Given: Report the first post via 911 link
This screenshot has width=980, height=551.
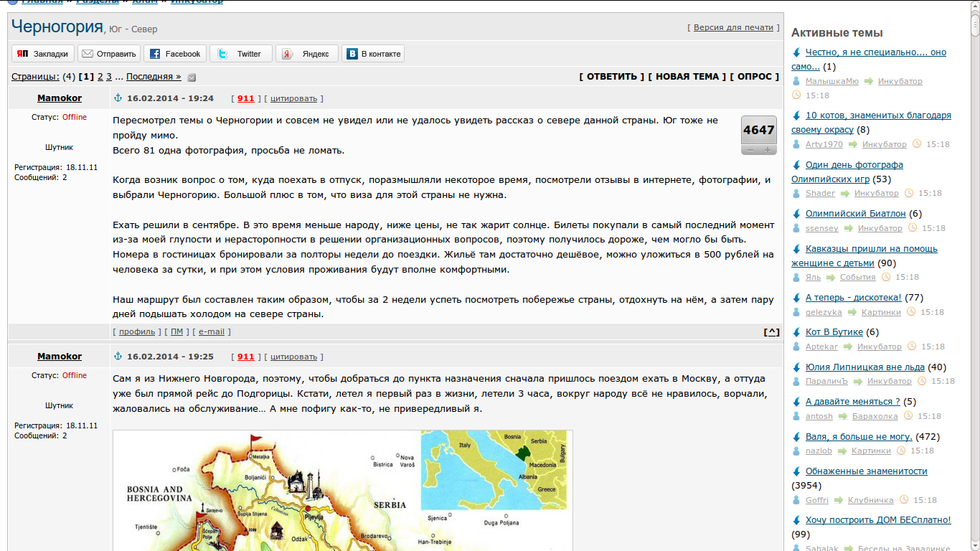Looking at the screenshot, I should coord(246,98).
